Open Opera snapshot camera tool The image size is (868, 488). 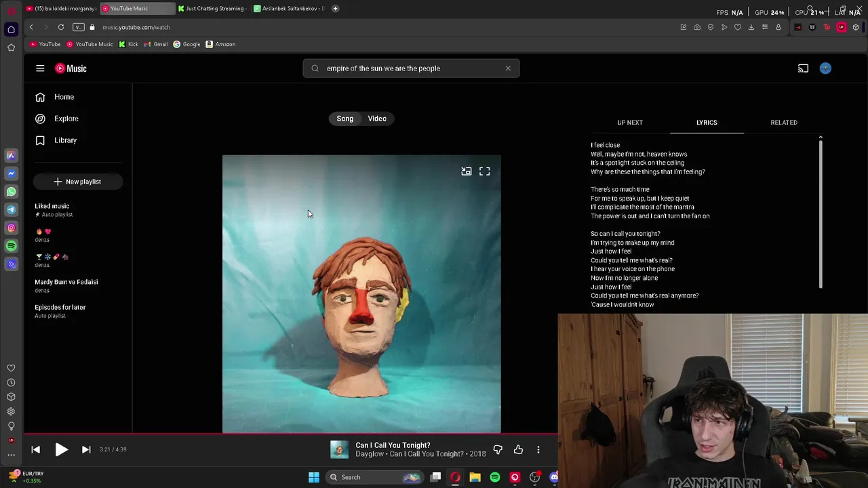(x=697, y=27)
